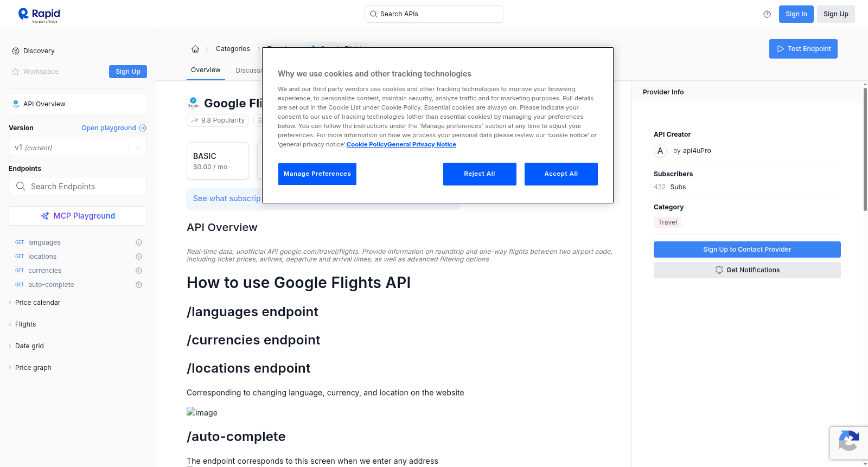Viewport: 868px width, 467px height.
Task: Click the magnifier icon in Search Endpoints
Action: [x=21, y=186]
